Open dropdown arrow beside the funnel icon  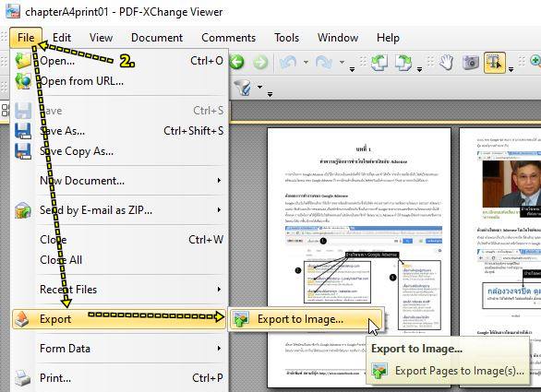(x=259, y=87)
